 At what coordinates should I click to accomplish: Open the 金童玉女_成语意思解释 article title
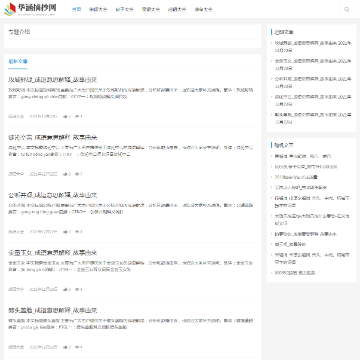pyautogui.click(x=53, y=253)
